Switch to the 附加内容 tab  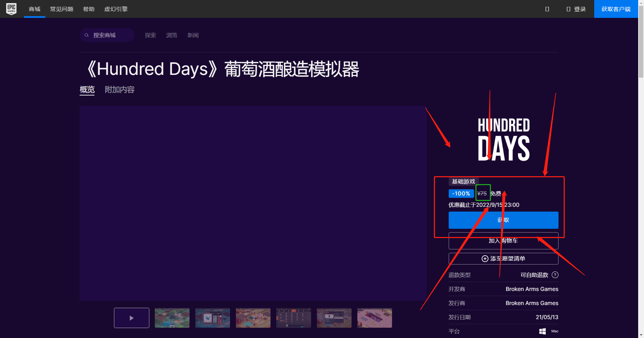click(119, 90)
